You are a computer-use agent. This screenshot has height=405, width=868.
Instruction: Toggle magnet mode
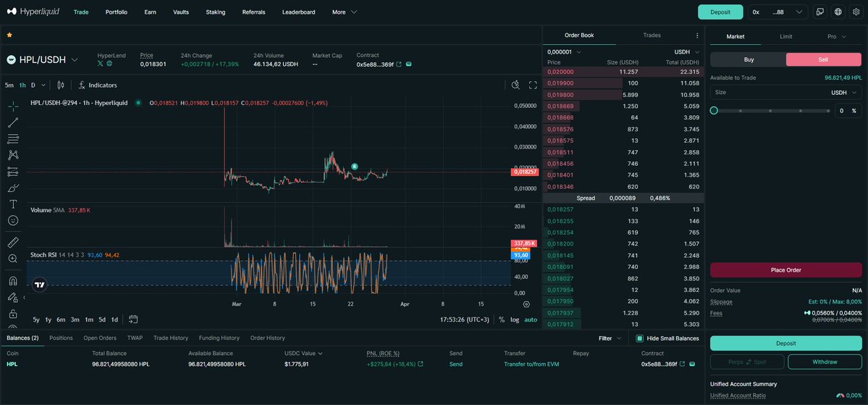pyautogui.click(x=13, y=281)
